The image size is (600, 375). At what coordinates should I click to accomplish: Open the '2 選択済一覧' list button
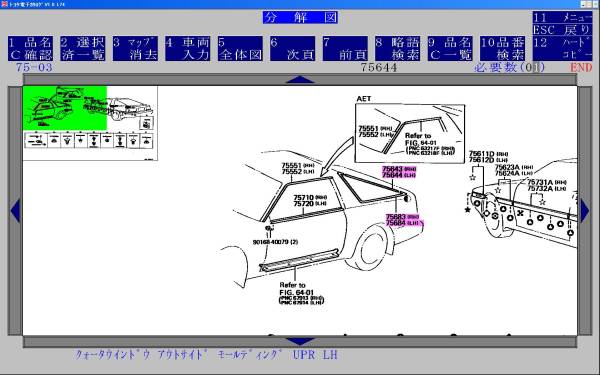tap(83, 49)
